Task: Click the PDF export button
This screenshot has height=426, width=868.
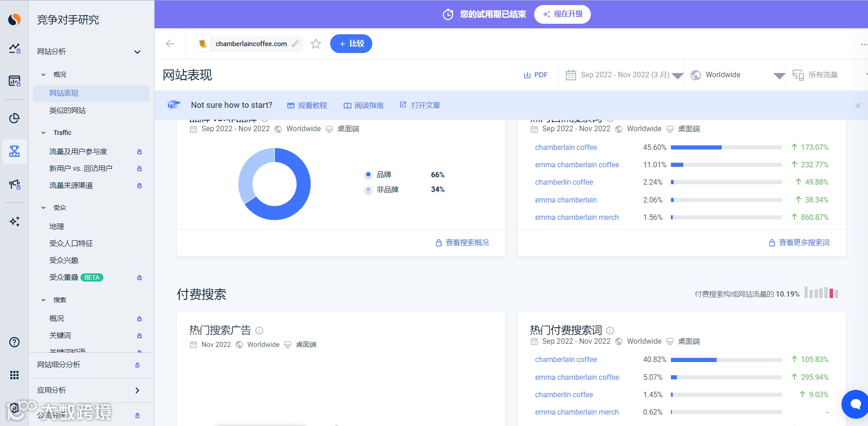Action: [535, 75]
